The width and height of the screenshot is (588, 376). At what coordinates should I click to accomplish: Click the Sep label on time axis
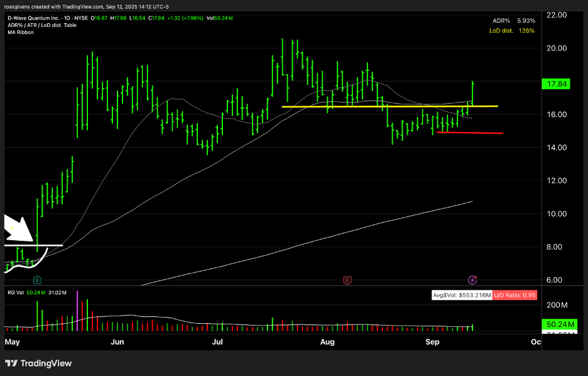pyautogui.click(x=432, y=342)
